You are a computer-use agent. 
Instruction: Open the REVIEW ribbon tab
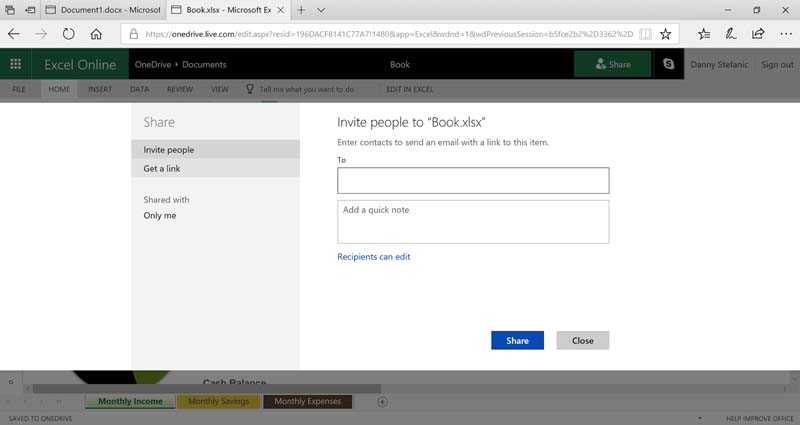tap(180, 89)
